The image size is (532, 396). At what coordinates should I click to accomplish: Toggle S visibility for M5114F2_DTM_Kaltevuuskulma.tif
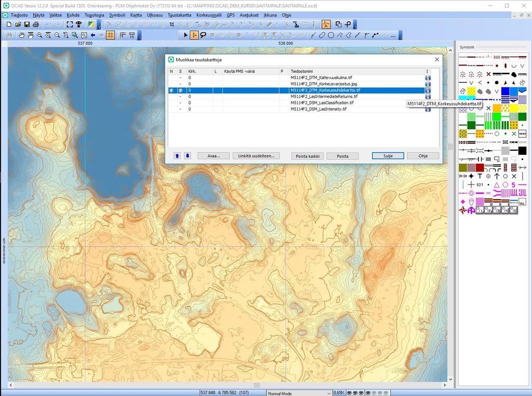[180, 78]
